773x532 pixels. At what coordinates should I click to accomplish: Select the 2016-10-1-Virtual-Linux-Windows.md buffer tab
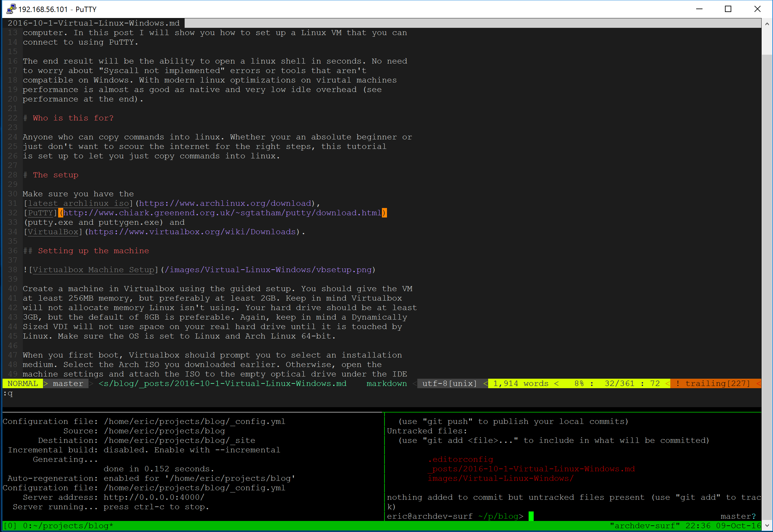pyautogui.click(x=94, y=23)
